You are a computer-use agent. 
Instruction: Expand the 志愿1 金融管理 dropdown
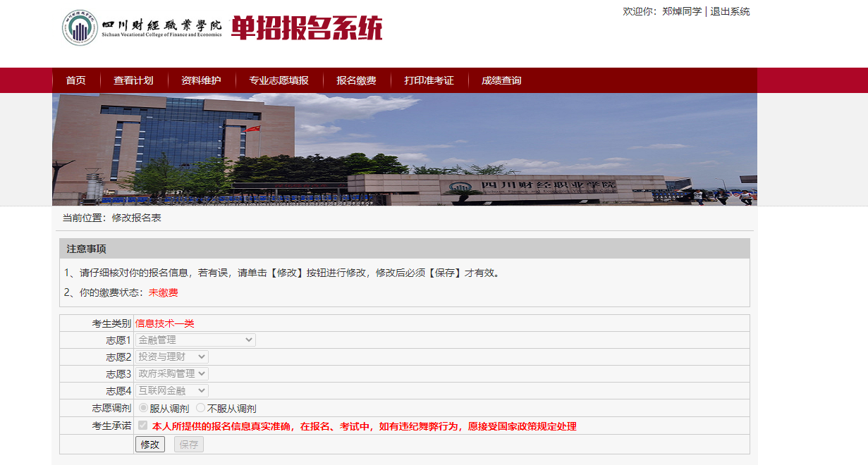click(195, 340)
